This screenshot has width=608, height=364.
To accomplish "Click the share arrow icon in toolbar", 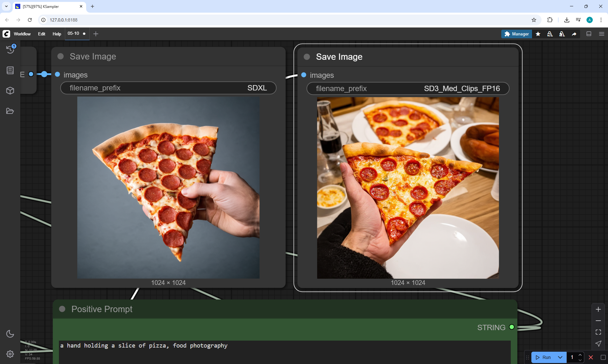I will coord(574,34).
